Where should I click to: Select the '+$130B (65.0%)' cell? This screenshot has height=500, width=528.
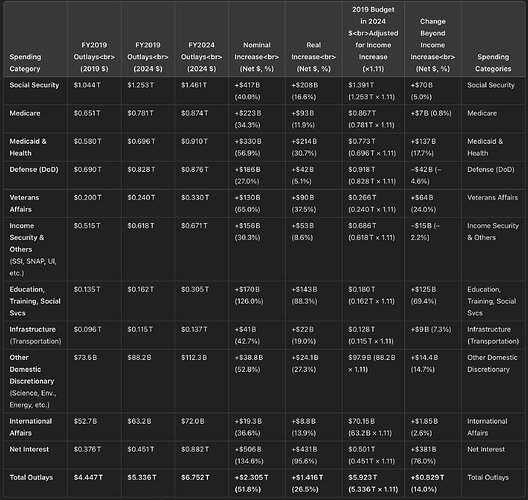pos(248,203)
